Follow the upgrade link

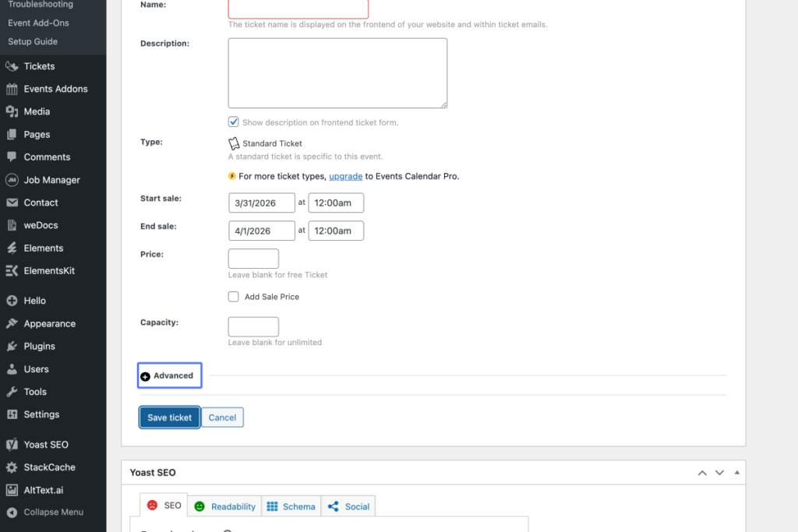point(345,177)
